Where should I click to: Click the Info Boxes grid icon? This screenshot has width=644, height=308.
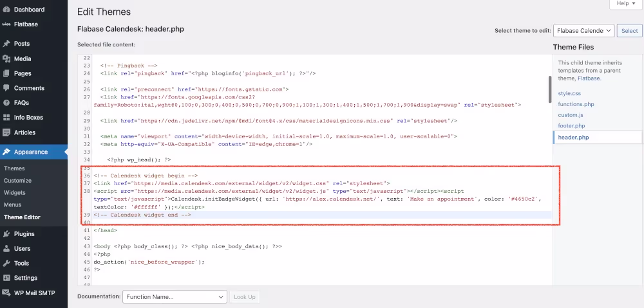6,118
